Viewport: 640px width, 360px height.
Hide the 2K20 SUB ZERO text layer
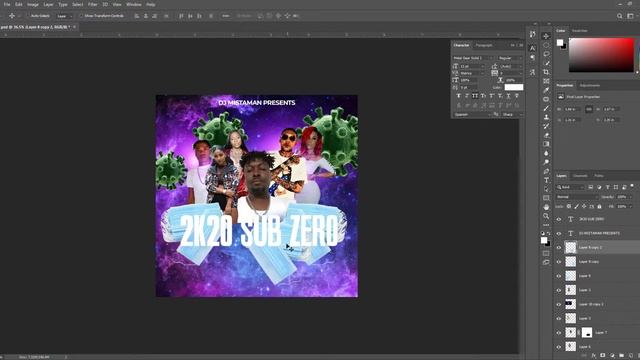559,219
